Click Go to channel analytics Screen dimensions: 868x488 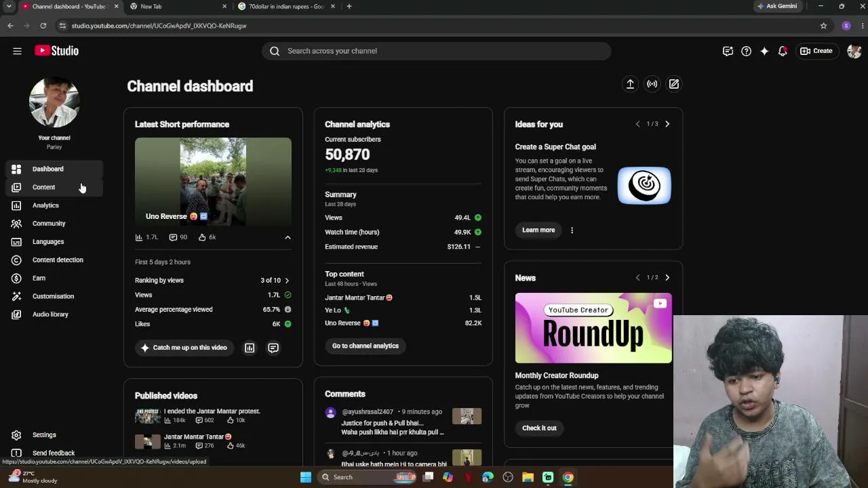click(x=366, y=346)
